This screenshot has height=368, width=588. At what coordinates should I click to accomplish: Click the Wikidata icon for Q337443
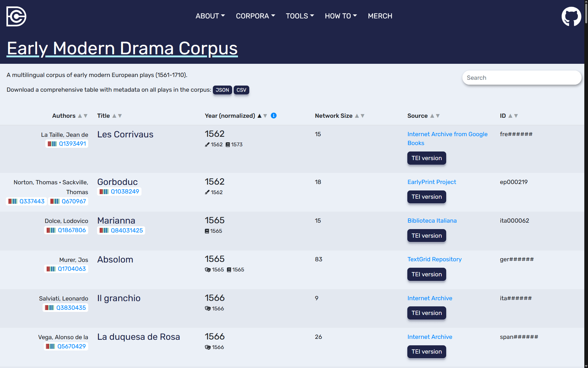coord(13,201)
